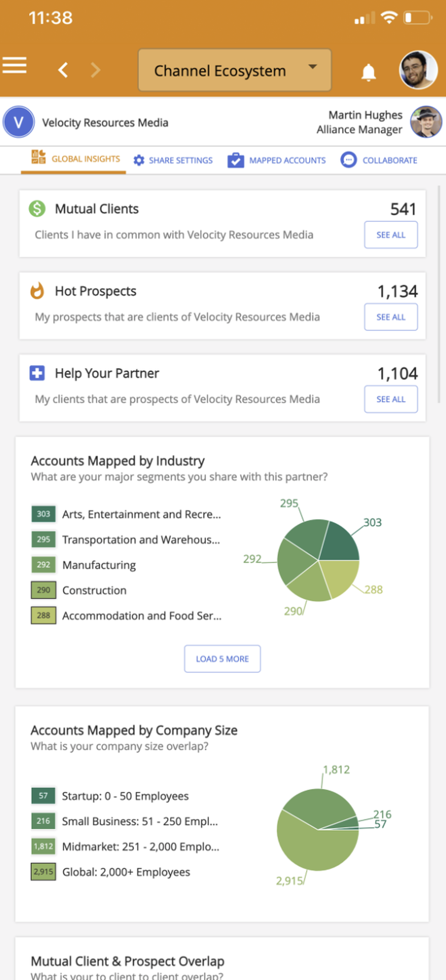This screenshot has height=980, width=446.
Task: Open the Share Settings gear icon
Action: [x=139, y=160]
